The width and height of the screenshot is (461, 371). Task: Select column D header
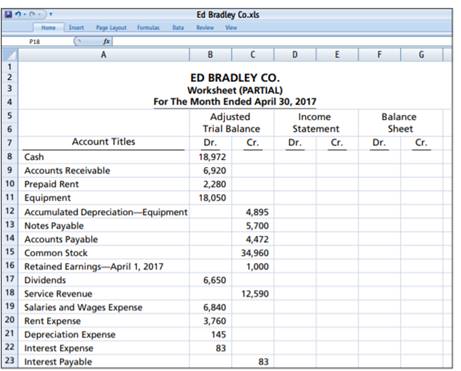295,55
